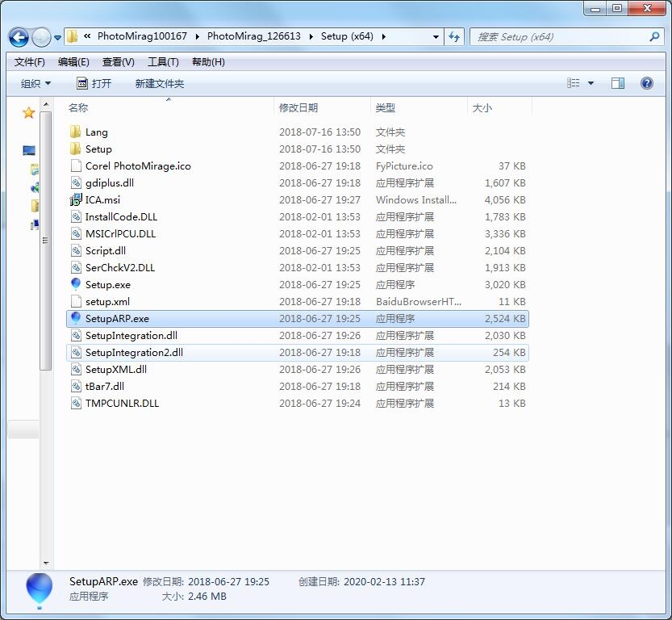This screenshot has height=620, width=672.
Task: Expand the hidden breadcrumb chevron «
Action: [87, 36]
